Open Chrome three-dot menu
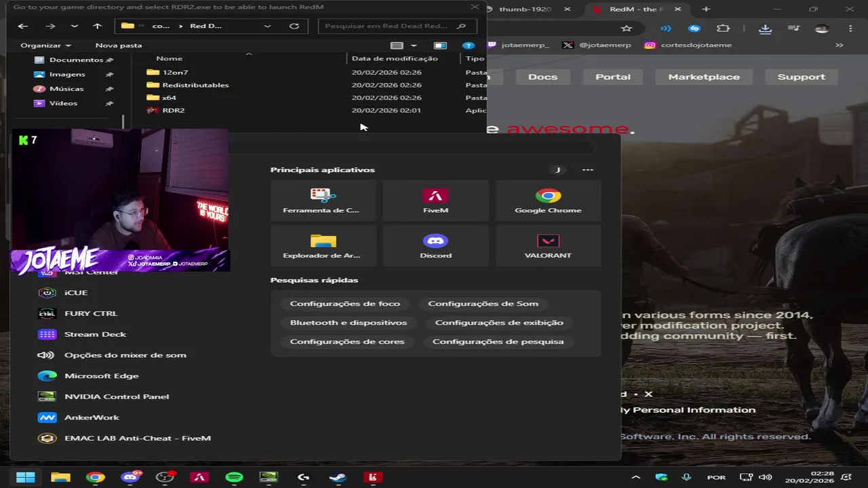 click(850, 28)
